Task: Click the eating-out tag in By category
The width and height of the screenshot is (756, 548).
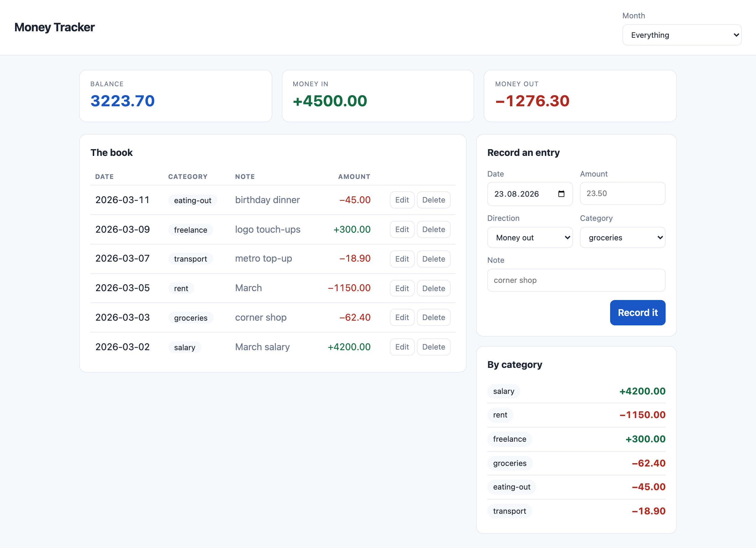Action: pos(512,487)
